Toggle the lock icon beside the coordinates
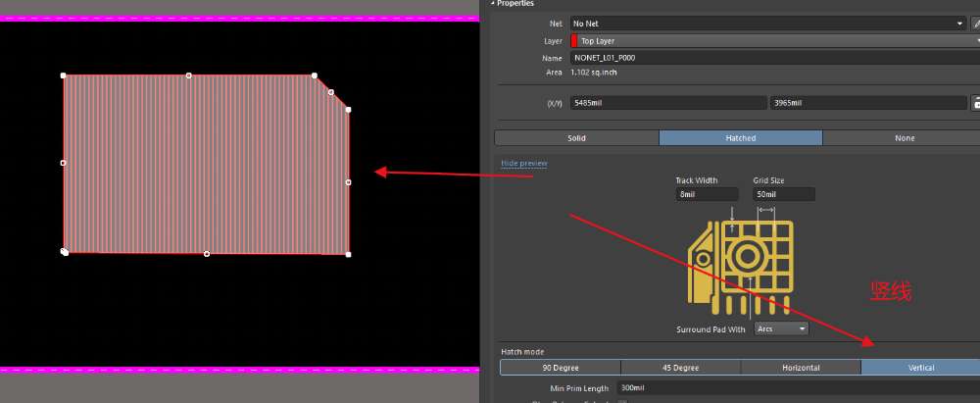This screenshot has width=980, height=403. (x=976, y=103)
